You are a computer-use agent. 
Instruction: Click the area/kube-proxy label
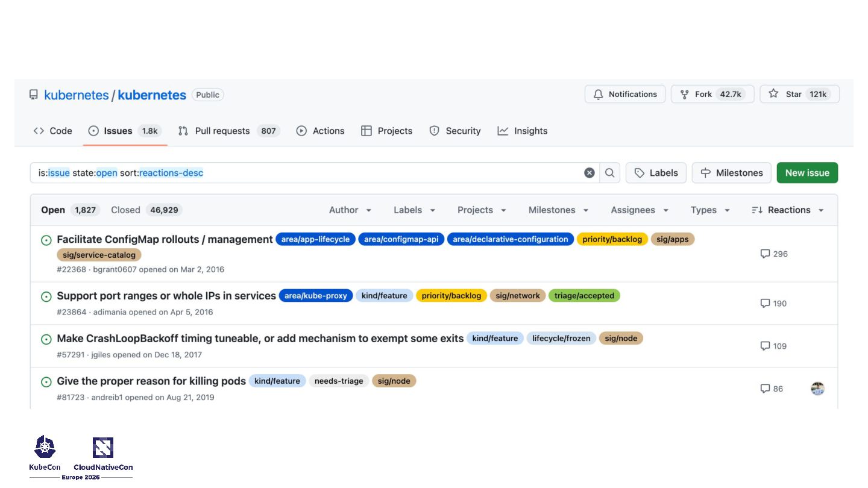[316, 296]
